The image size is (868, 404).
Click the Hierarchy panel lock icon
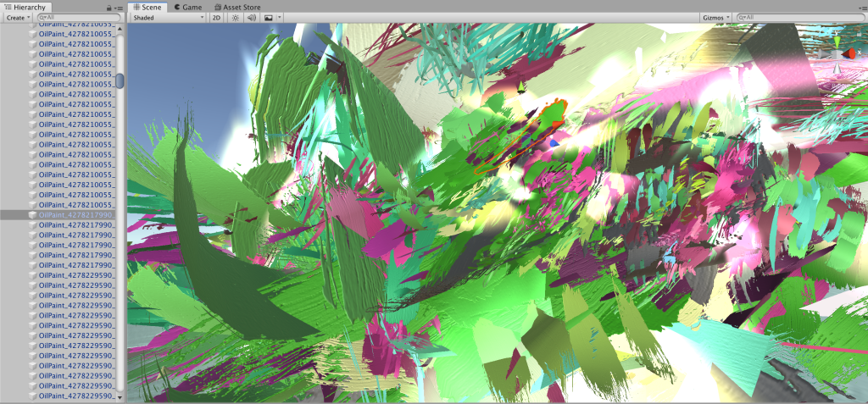tap(108, 7)
